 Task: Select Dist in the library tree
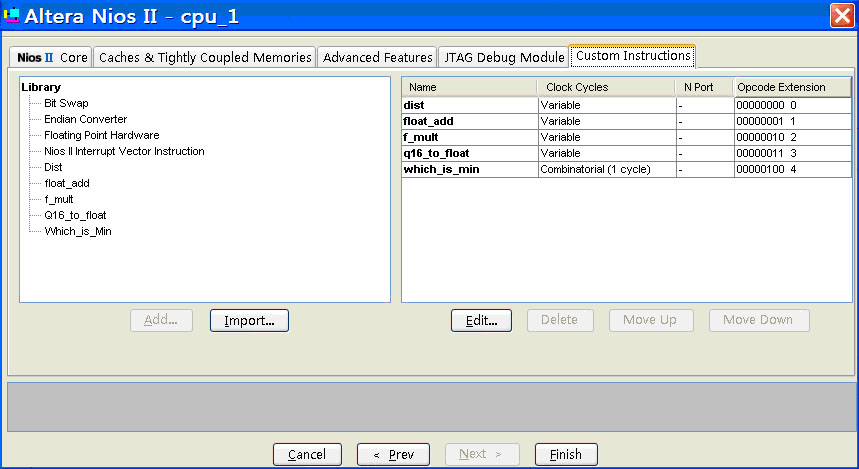[x=53, y=167]
